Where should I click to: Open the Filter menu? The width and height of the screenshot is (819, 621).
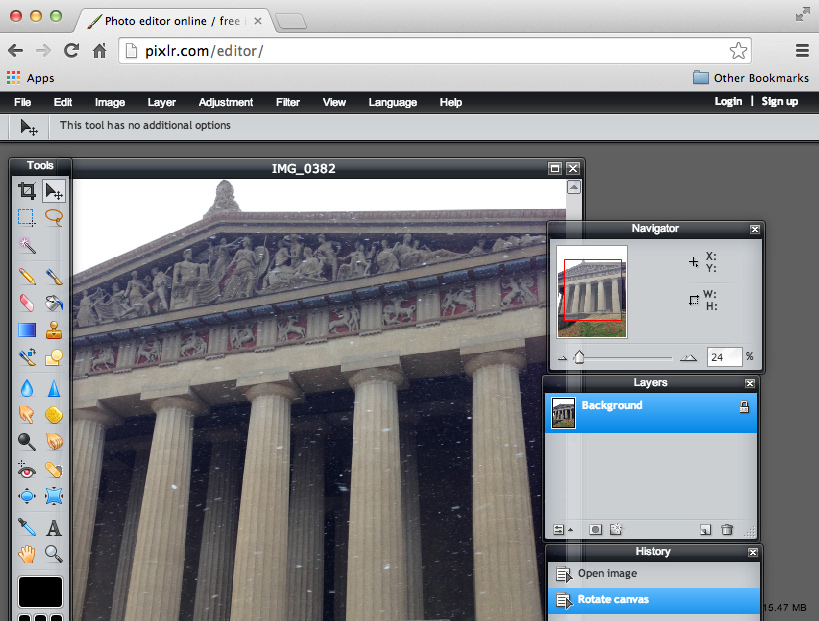(288, 102)
